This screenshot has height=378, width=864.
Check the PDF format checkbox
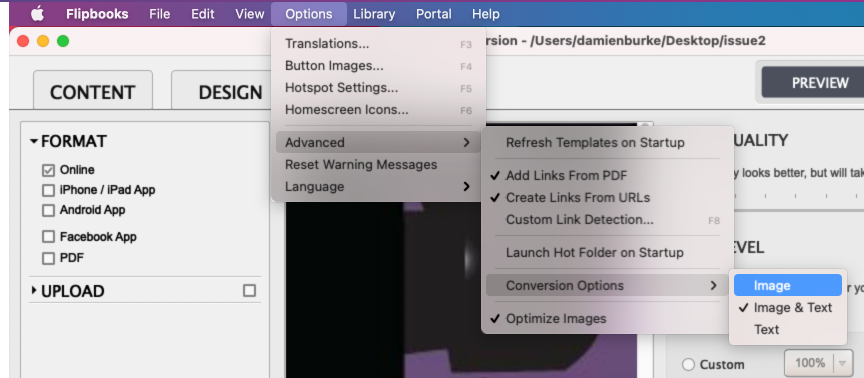point(48,258)
